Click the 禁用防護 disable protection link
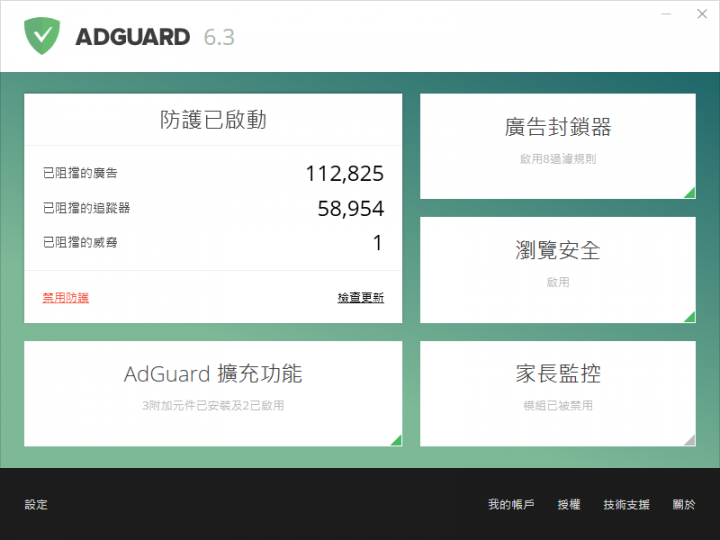720x540 pixels. [66, 298]
